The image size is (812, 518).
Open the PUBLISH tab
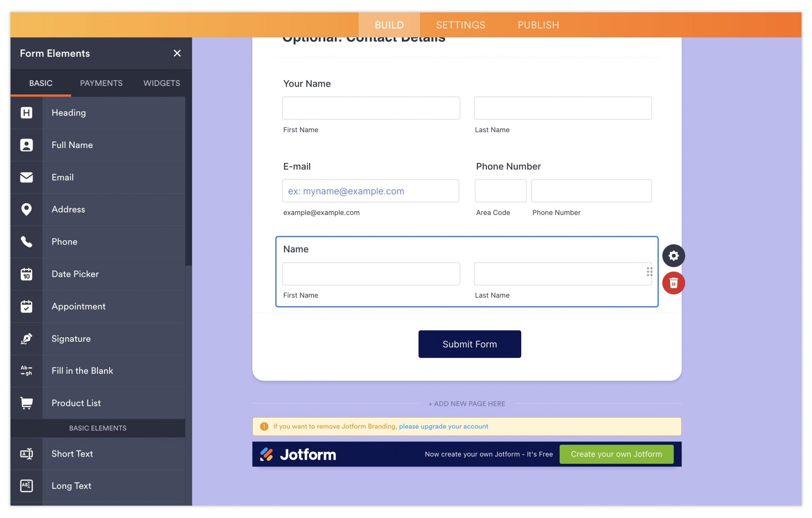538,25
